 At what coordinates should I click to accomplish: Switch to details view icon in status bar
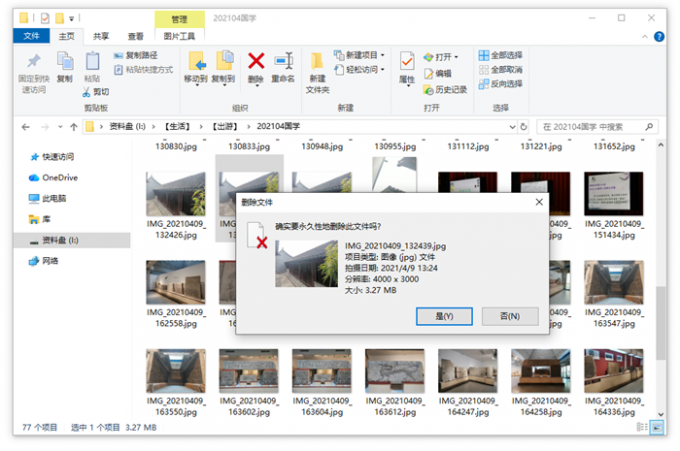642,427
